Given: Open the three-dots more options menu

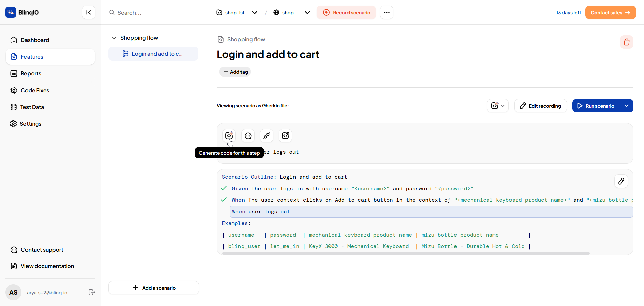Looking at the screenshot, I should tap(387, 12).
